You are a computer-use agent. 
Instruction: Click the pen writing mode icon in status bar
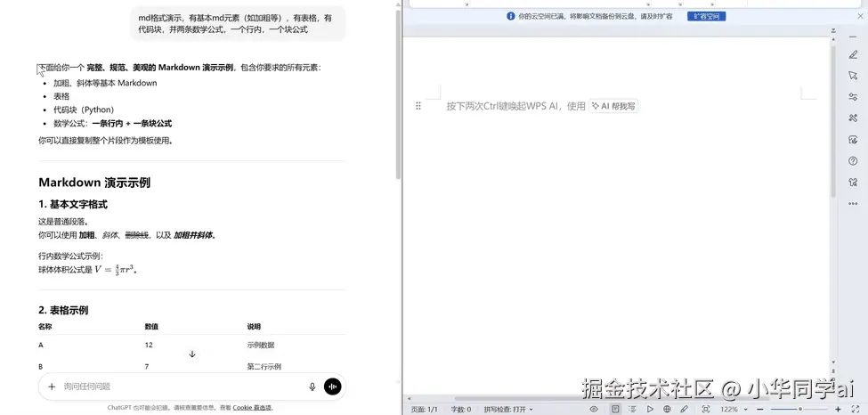point(685,409)
